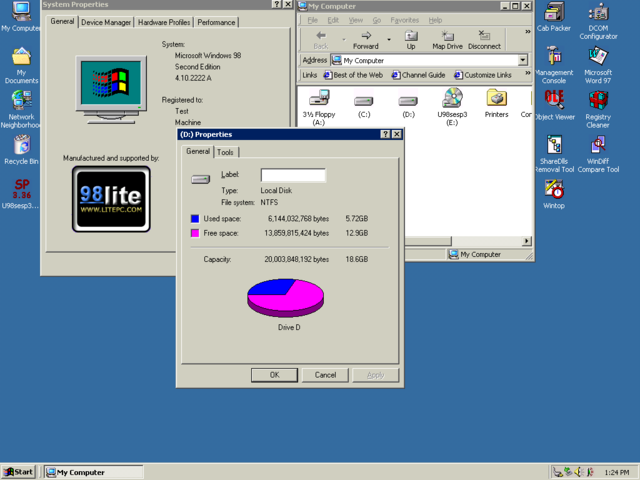Click the taskbar clock showing 1:24 PM
The height and width of the screenshot is (480, 640).
(617, 473)
